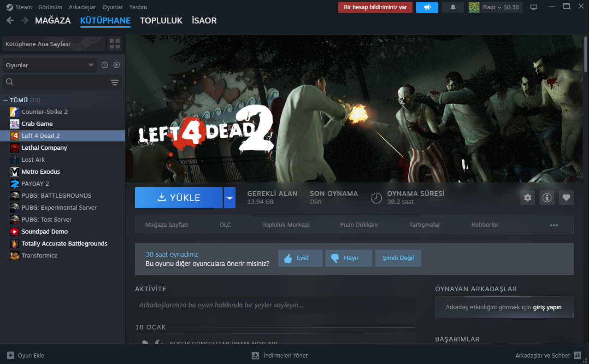Show Left 4 Dead 2 info icon
The image size is (589, 364).
547,198
